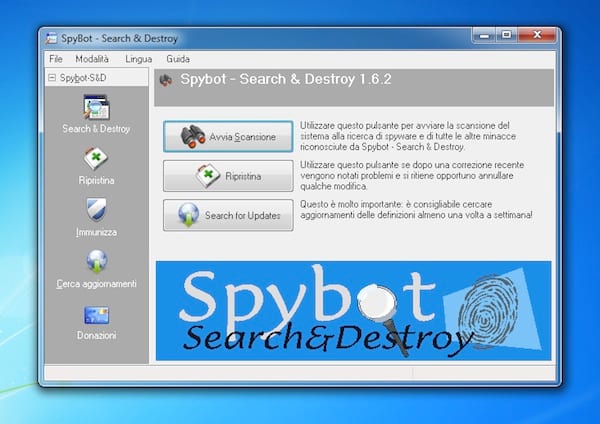Select the Cerca aggiornamenti sidebar label

tap(96, 284)
